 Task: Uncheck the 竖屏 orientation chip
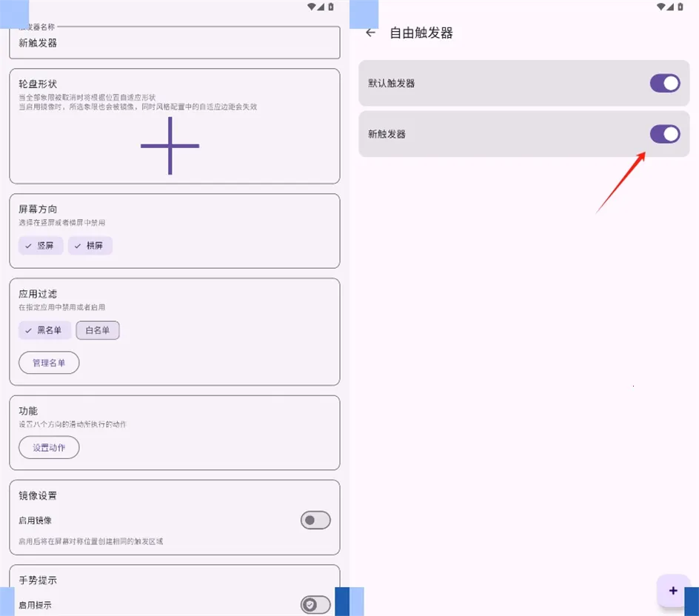41,246
